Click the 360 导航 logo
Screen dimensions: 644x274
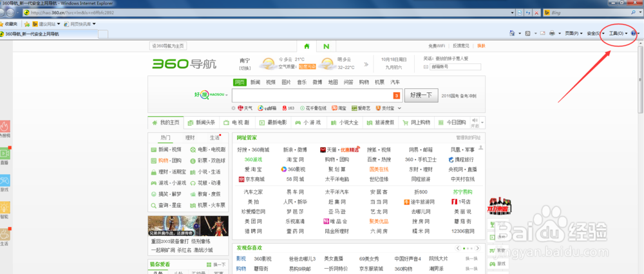pos(184,64)
